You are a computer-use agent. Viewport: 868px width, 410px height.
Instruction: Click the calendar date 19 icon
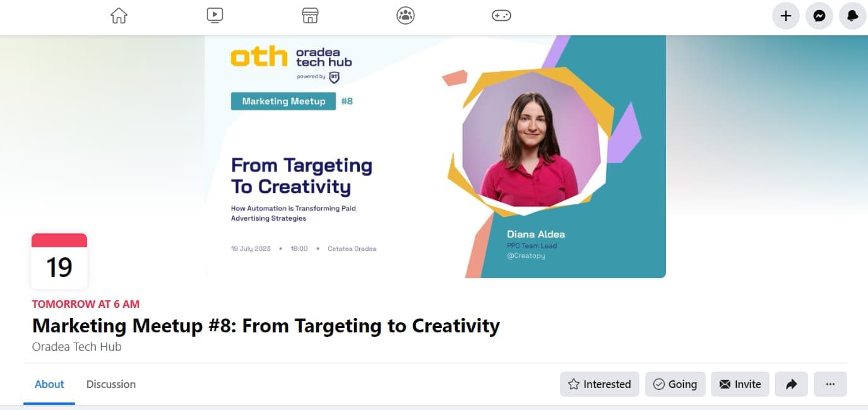pyautogui.click(x=59, y=261)
